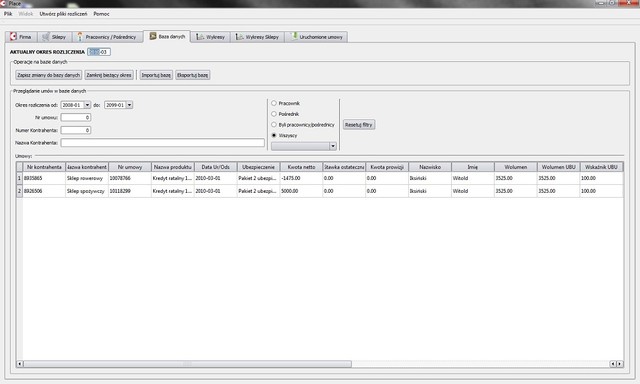This screenshot has width=640, height=384.
Task: Click the Wolumen UBU column header
Action: (558, 167)
